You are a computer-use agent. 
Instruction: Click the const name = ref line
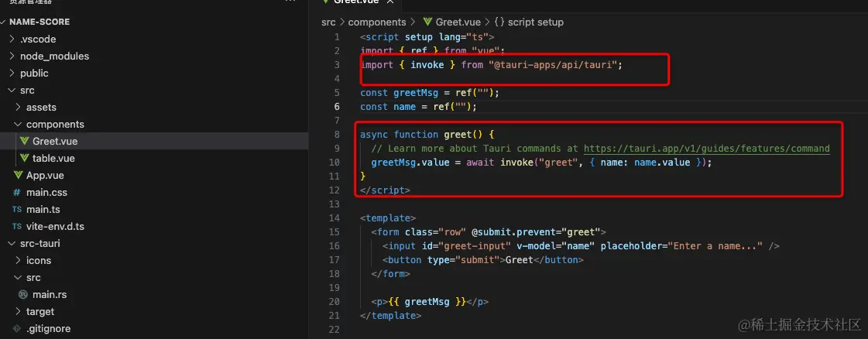click(x=418, y=107)
